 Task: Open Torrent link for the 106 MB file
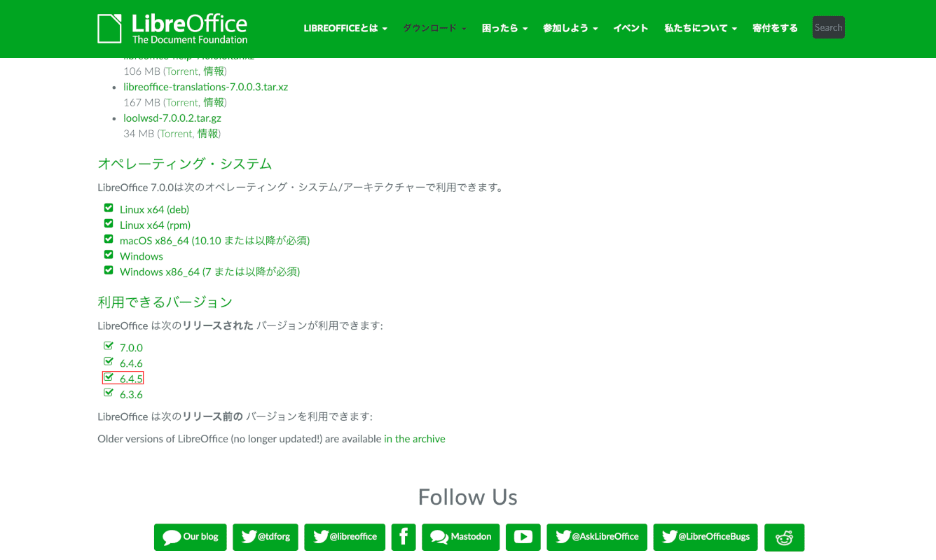(182, 71)
